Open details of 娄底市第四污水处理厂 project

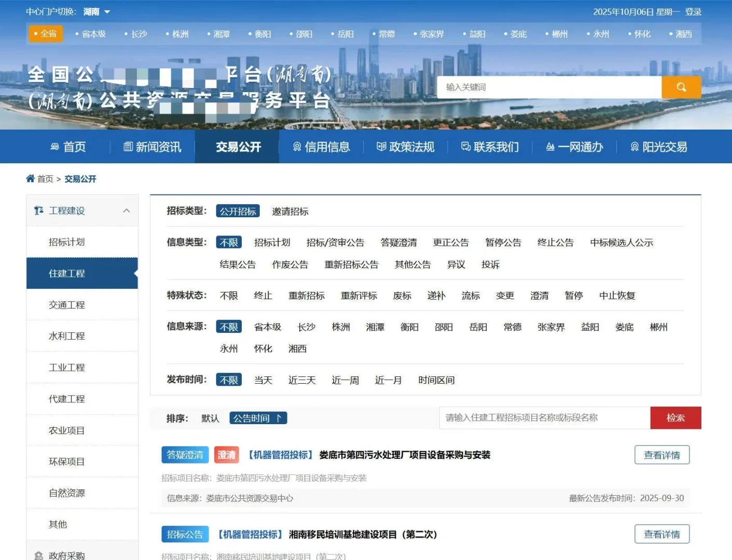point(662,455)
